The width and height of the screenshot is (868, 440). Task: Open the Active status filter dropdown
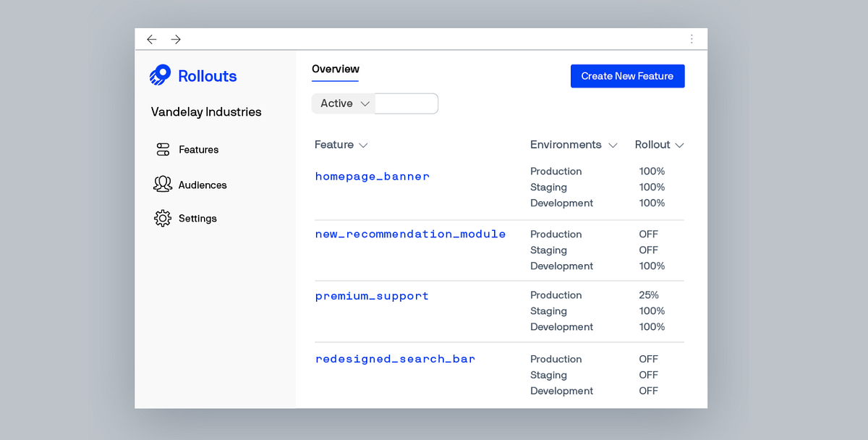[344, 103]
